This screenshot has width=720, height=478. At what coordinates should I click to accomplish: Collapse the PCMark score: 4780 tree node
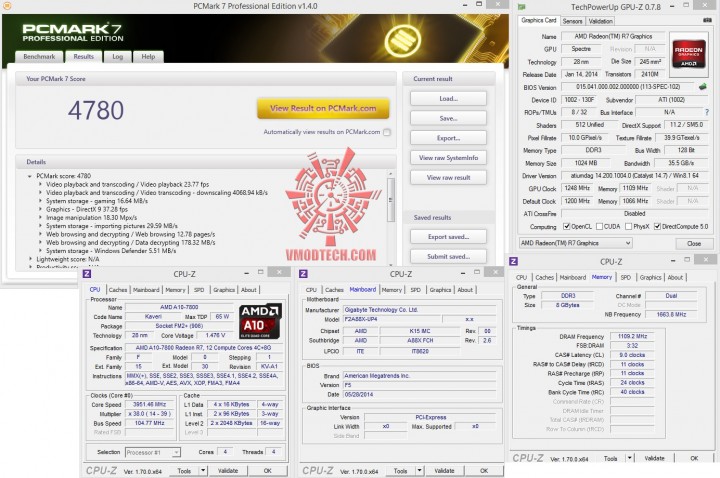click(x=30, y=176)
